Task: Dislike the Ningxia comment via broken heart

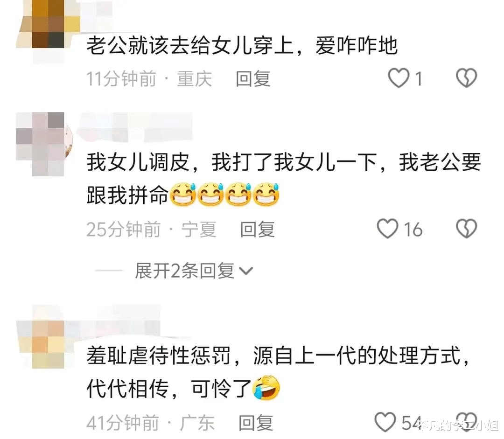Action: [466, 229]
